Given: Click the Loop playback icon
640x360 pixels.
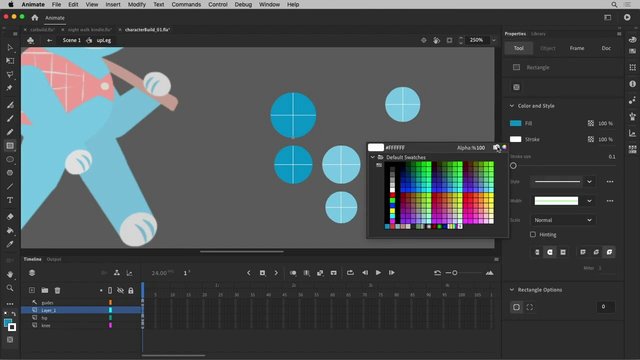Looking at the screenshot, I should coord(350,273).
